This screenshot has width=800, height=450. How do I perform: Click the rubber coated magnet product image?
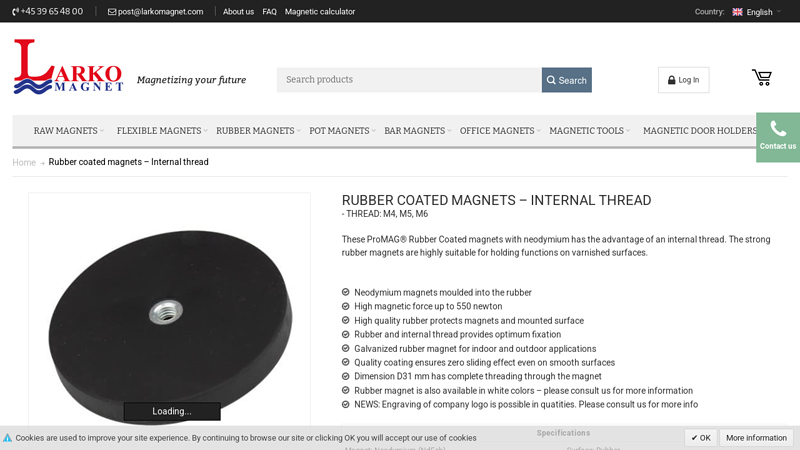click(x=170, y=327)
